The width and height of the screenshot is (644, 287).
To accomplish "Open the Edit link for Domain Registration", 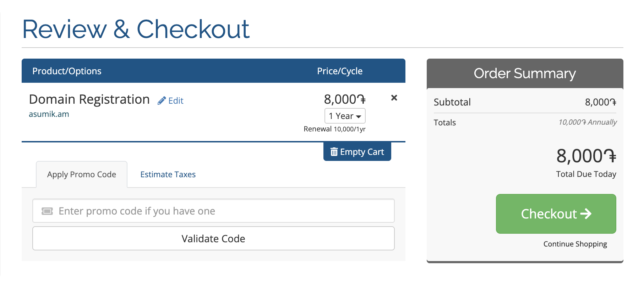I will click(176, 101).
